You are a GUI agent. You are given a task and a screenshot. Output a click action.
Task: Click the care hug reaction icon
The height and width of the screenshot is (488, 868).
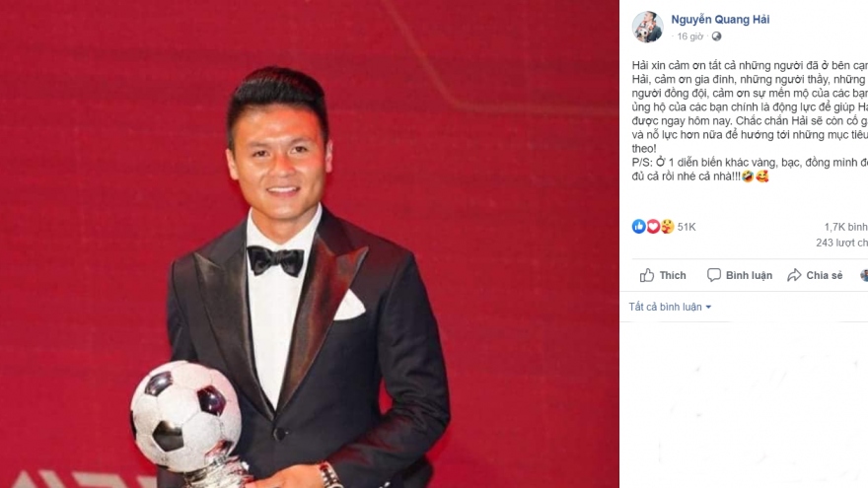pos(667,227)
